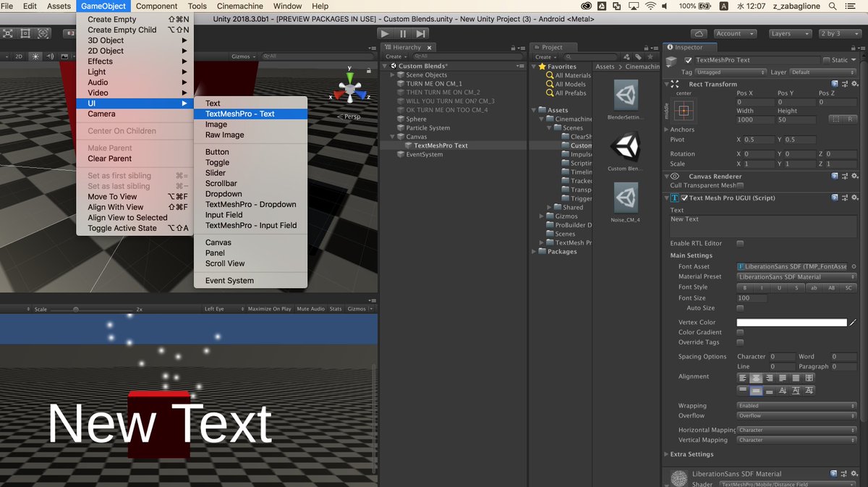Toggle the TextMeshPro Text object active checkbox
Screen dimensions: 868x487
tap(689, 61)
